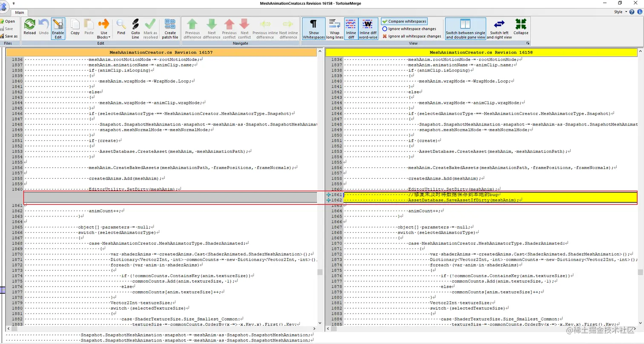
Task: Jump to the previous conflict
Action: click(229, 28)
